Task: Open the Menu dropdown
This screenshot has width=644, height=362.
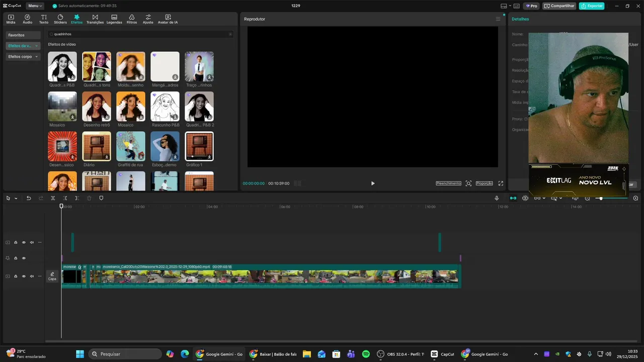Action: click(x=35, y=6)
